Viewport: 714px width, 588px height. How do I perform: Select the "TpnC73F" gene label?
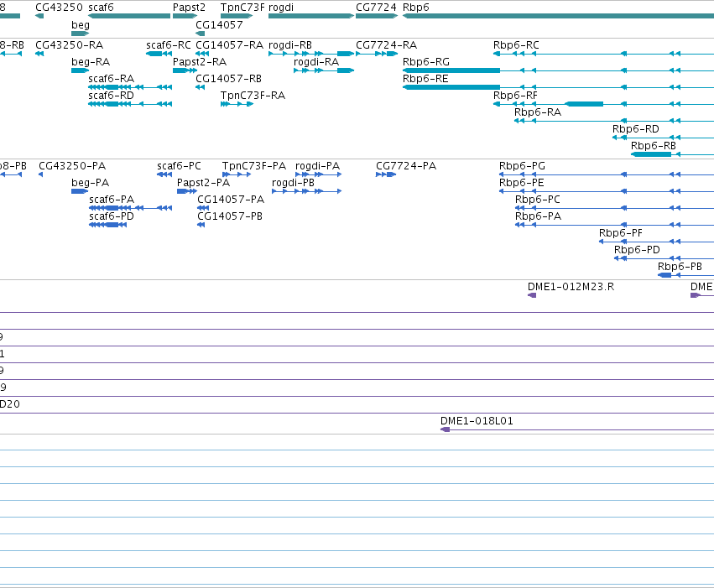click(x=242, y=8)
